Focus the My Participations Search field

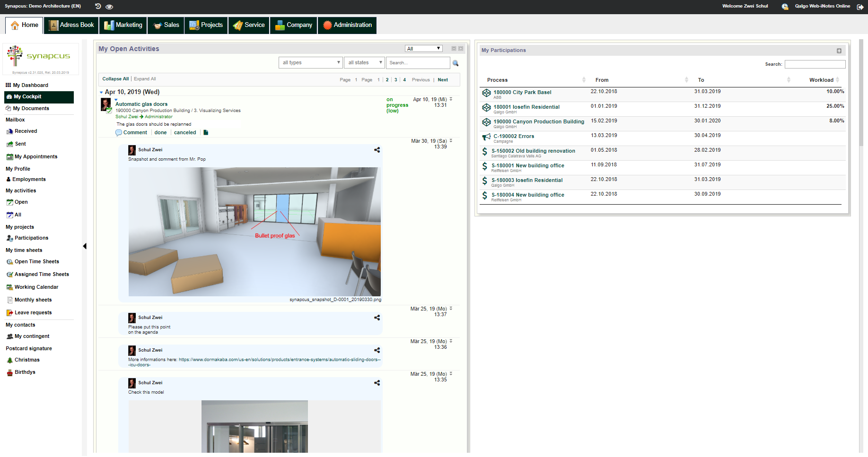815,64
